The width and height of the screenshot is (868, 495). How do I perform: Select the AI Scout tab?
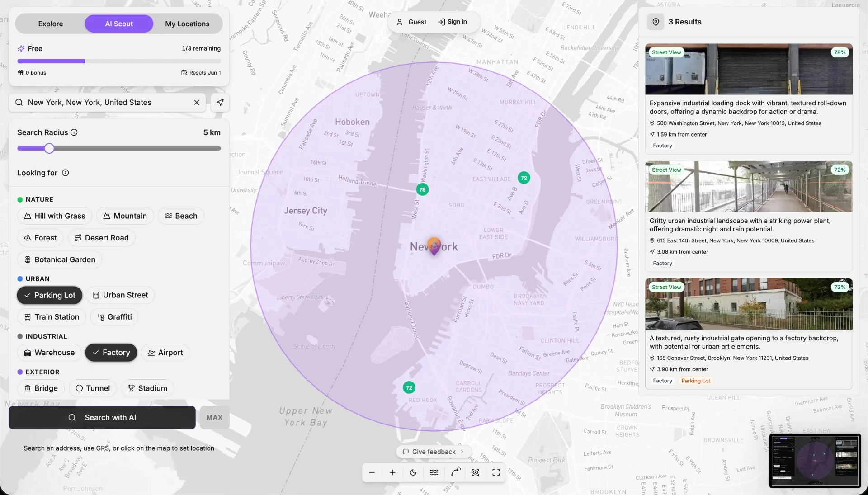[x=119, y=24]
